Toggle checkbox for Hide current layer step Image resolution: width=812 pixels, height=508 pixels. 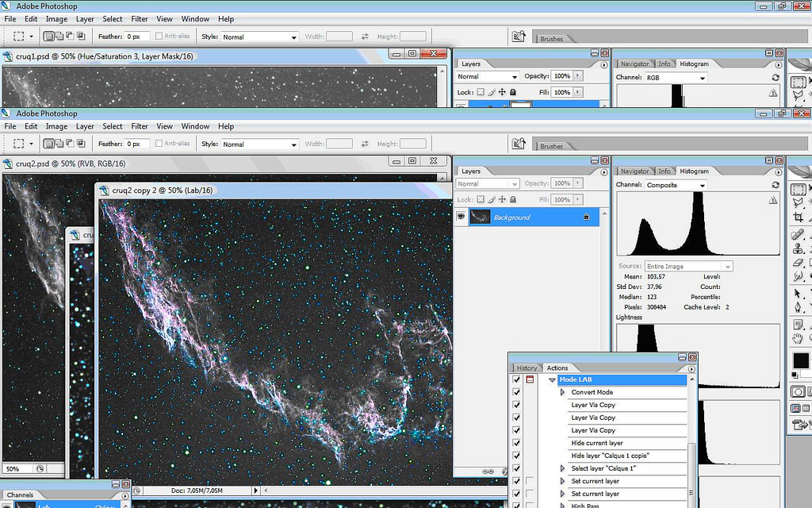[x=516, y=443]
